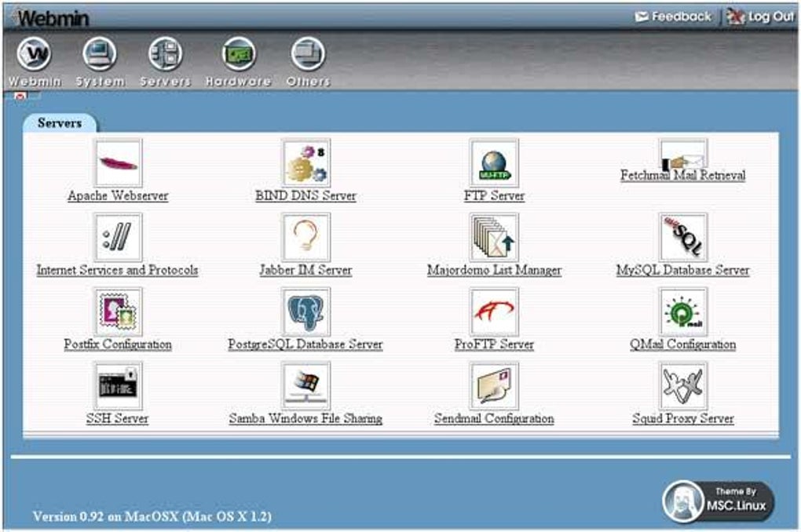
Task: Follow the ProFTP Server link
Action: [x=494, y=344]
